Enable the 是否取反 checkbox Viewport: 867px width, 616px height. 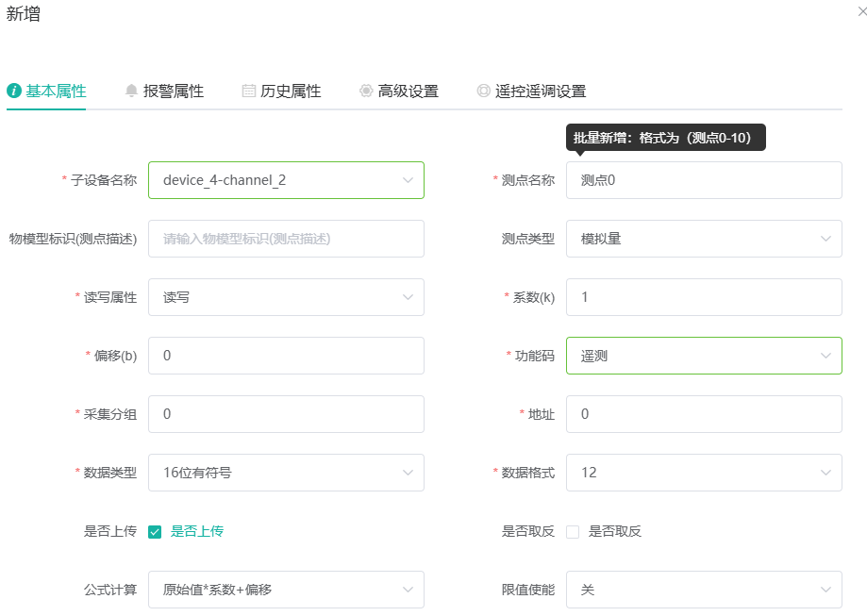[x=573, y=532]
